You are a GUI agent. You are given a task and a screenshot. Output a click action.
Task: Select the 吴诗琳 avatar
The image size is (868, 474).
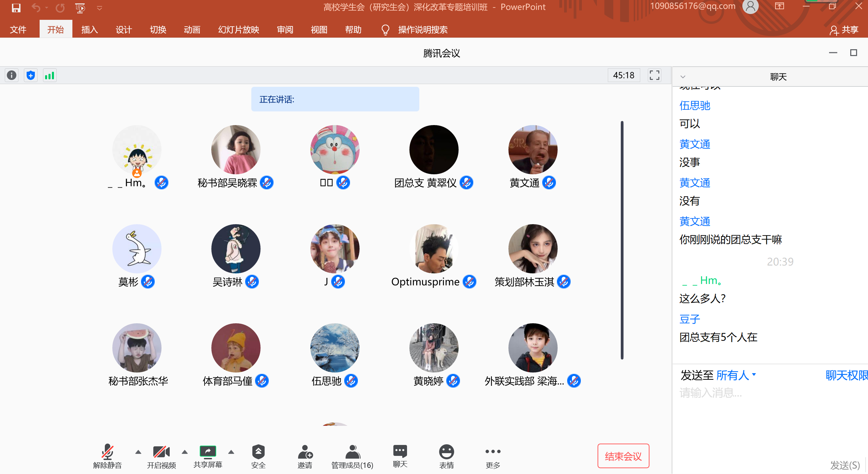(x=236, y=249)
